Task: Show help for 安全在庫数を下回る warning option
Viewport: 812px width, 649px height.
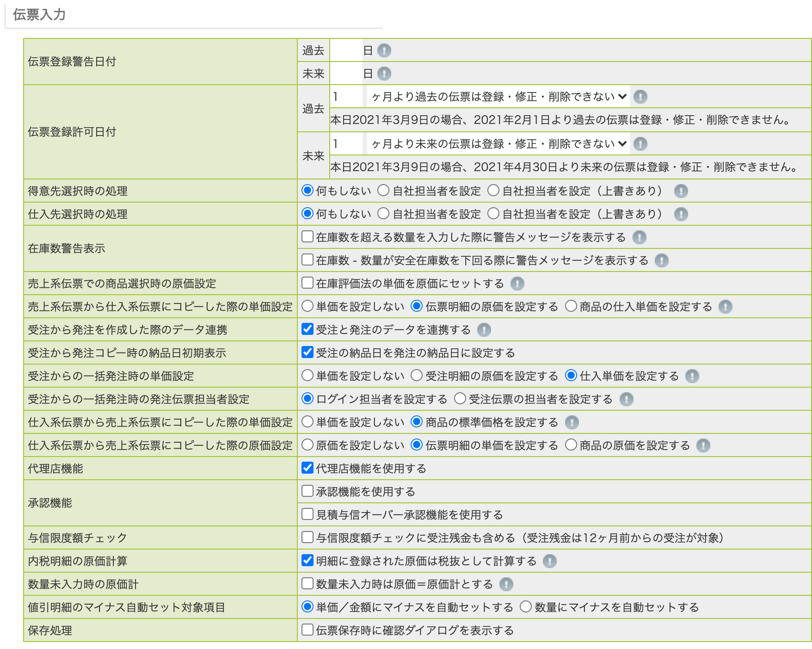Action: 662,260
